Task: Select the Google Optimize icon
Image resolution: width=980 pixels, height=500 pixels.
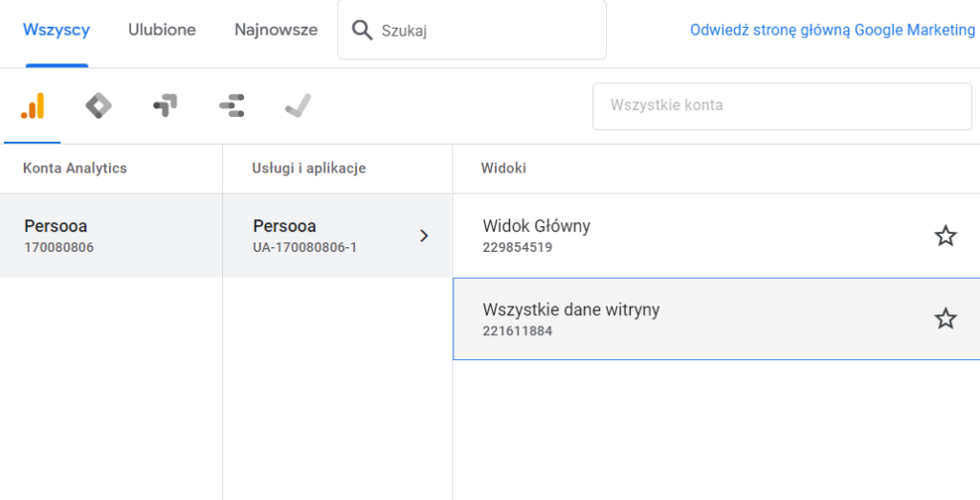Action: [165, 105]
